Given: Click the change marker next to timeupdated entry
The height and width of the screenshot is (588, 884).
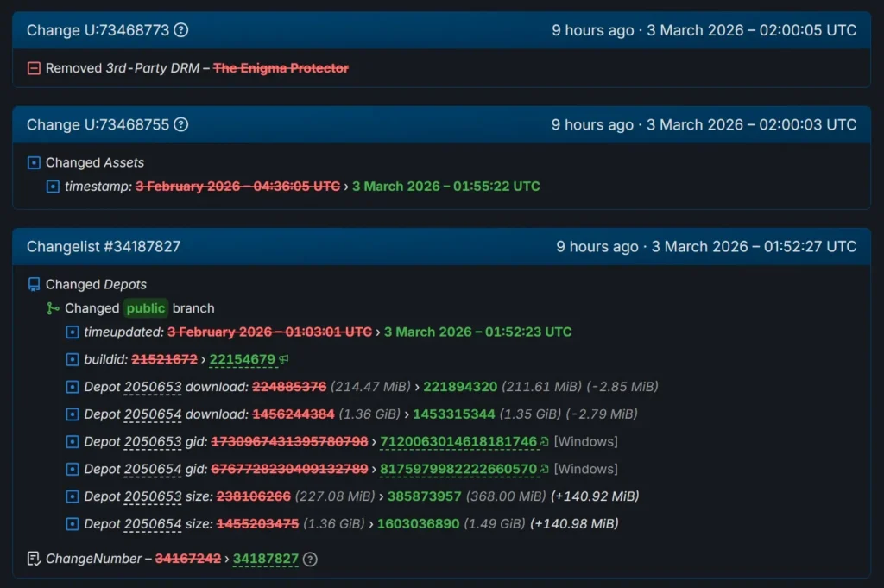Looking at the screenshot, I should tap(72, 332).
